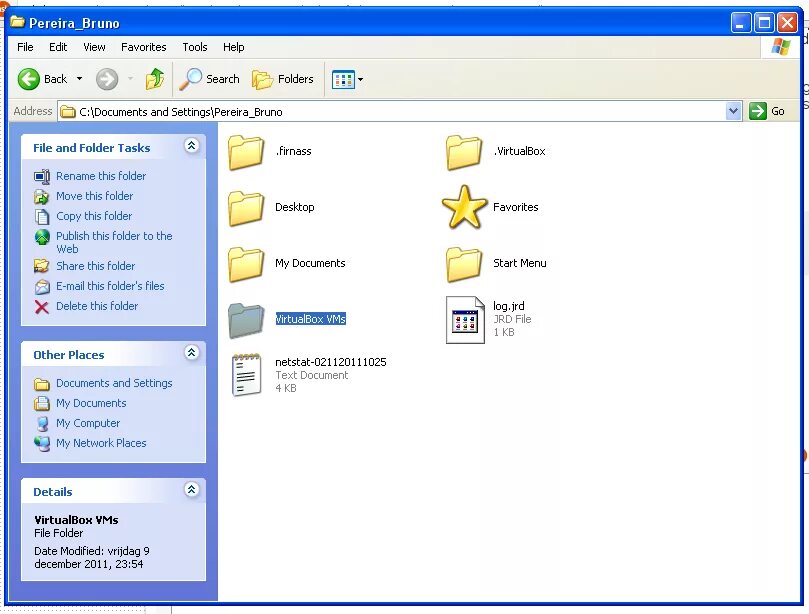Viewport: 809px width, 614px height.
Task: Click Publish this folder to the Web
Action: tap(114, 243)
